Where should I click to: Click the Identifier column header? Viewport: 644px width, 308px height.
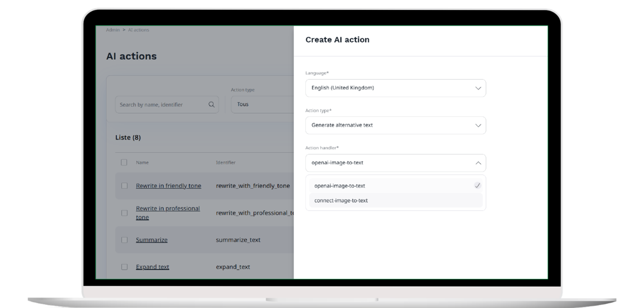point(226,163)
